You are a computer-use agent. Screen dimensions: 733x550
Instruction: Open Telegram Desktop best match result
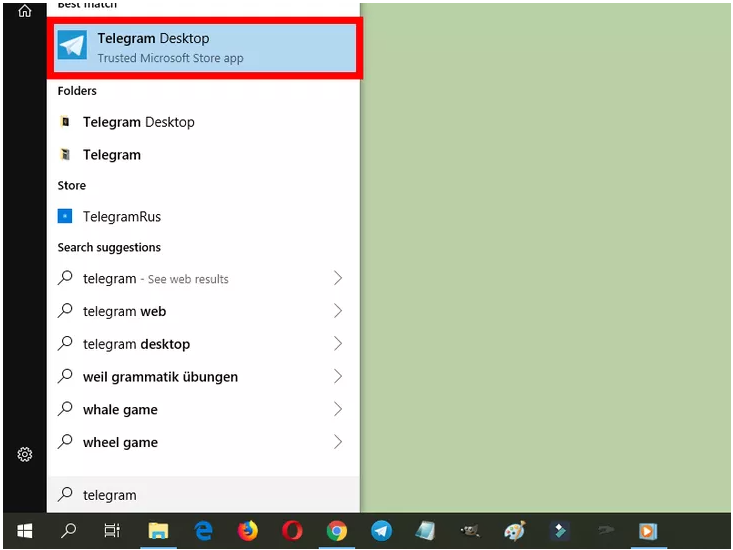[205, 47]
